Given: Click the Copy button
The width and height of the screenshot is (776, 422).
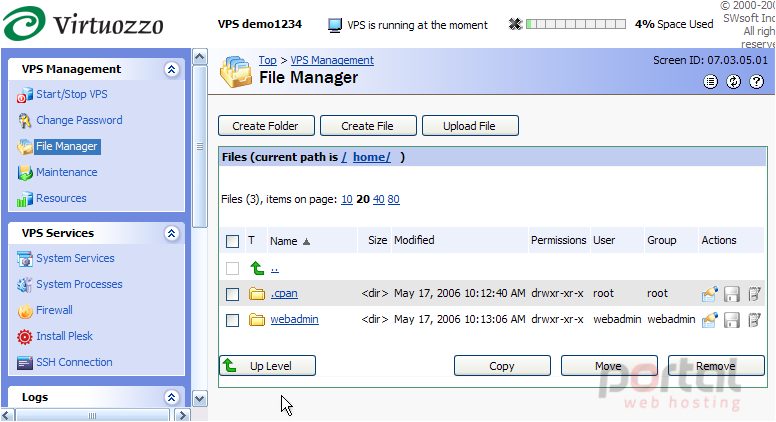Looking at the screenshot, I should (x=502, y=366).
